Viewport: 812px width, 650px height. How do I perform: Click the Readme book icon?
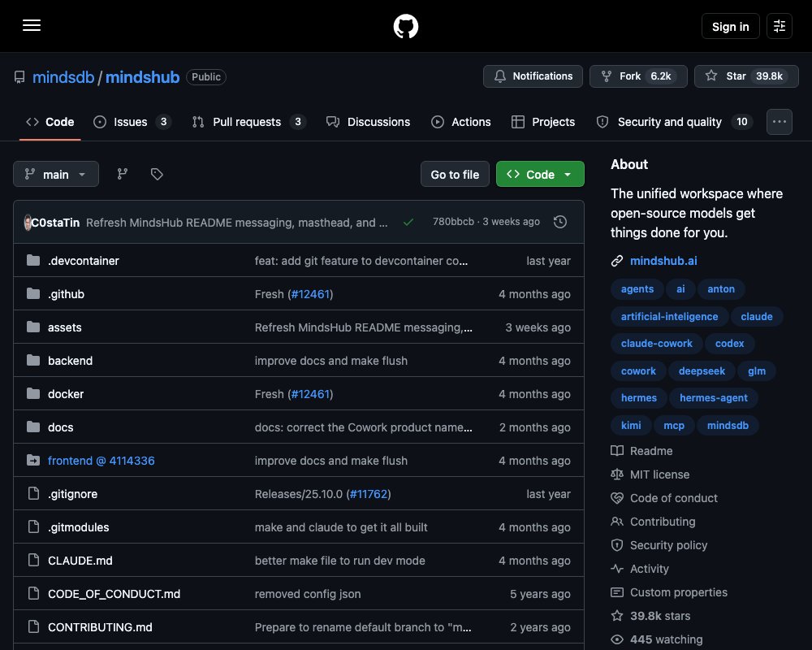[617, 451]
